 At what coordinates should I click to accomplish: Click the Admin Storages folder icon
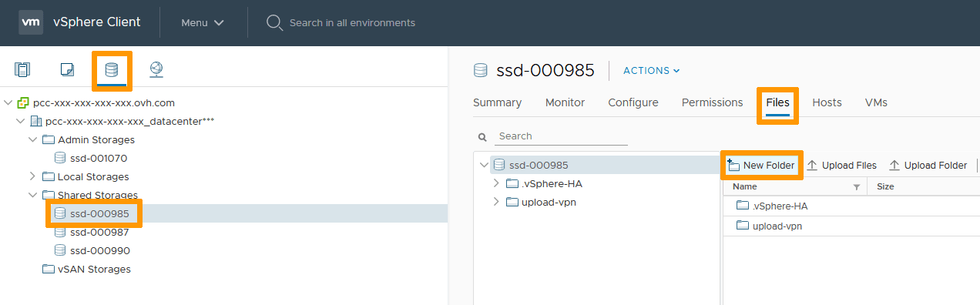[48, 139]
